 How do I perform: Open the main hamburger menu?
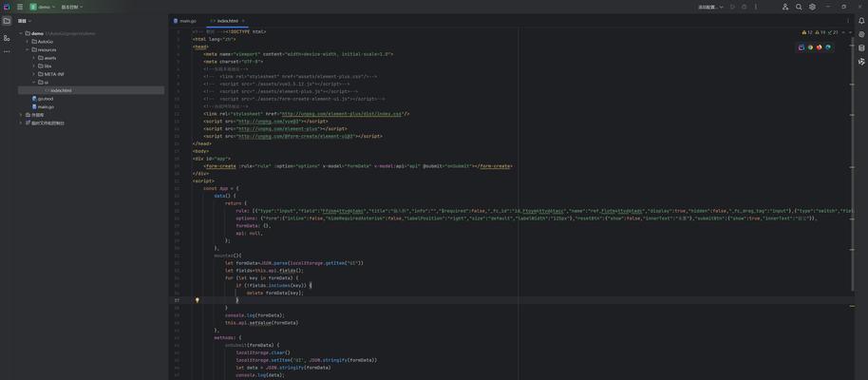click(x=20, y=7)
